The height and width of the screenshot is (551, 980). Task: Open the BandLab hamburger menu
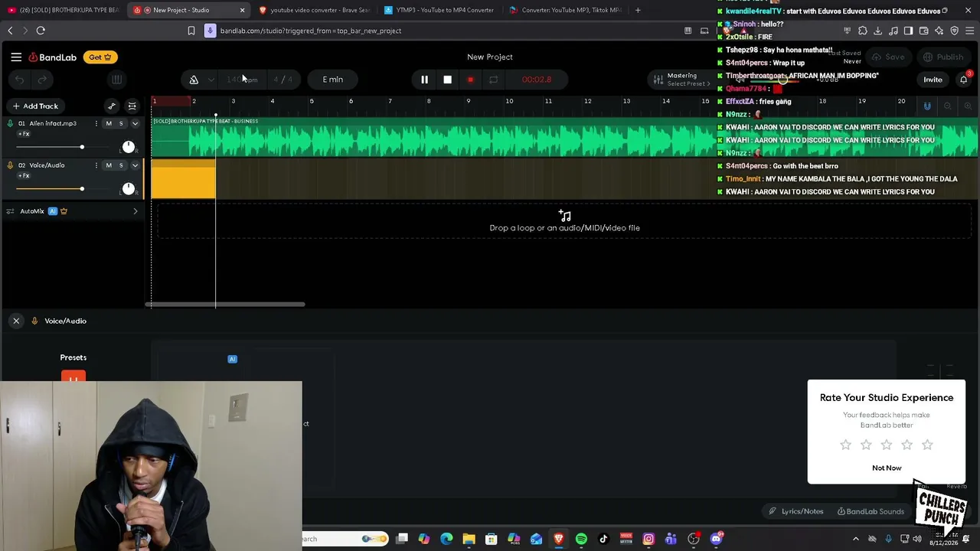(16, 57)
